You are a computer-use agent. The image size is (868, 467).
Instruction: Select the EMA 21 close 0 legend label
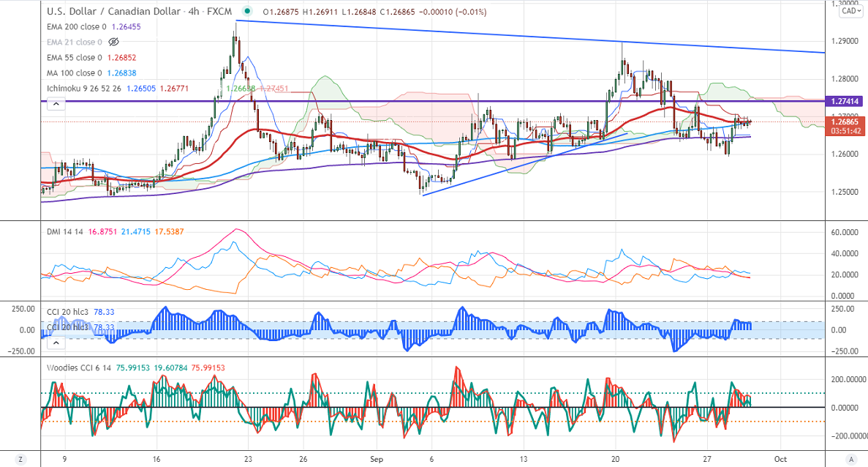coord(74,42)
